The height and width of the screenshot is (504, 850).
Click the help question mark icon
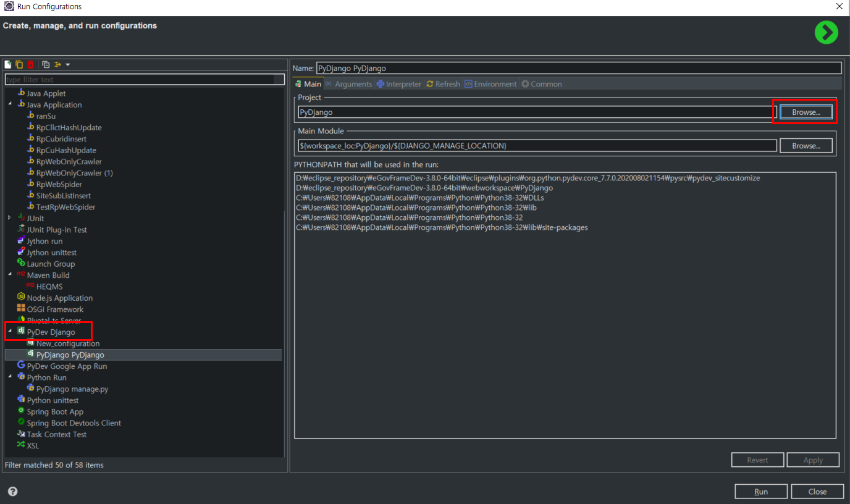(12, 492)
